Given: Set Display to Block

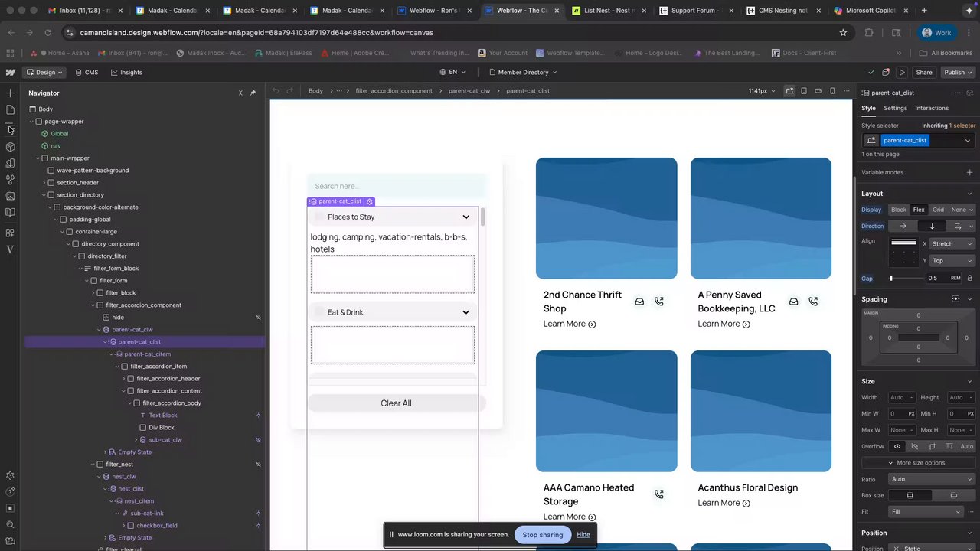Looking at the screenshot, I should [899, 210].
